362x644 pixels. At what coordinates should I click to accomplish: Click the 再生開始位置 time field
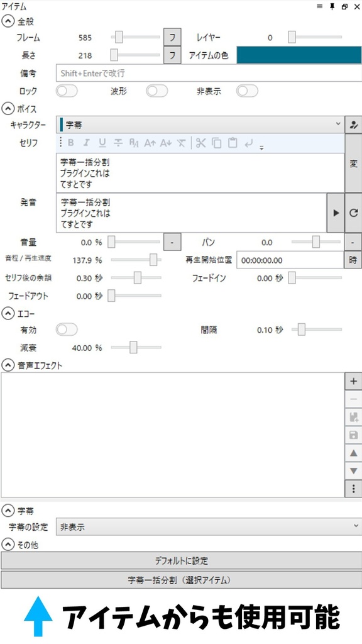(290, 260)
